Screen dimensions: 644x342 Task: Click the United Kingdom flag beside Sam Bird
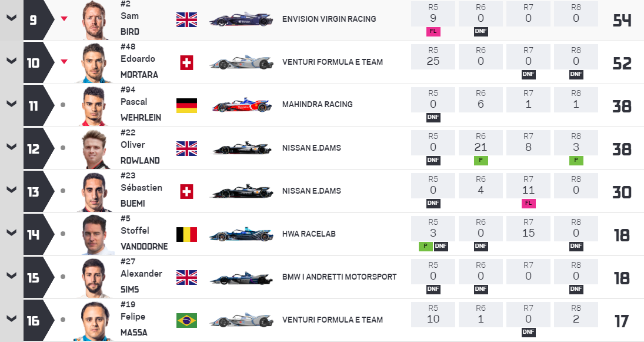pos(186,19)
